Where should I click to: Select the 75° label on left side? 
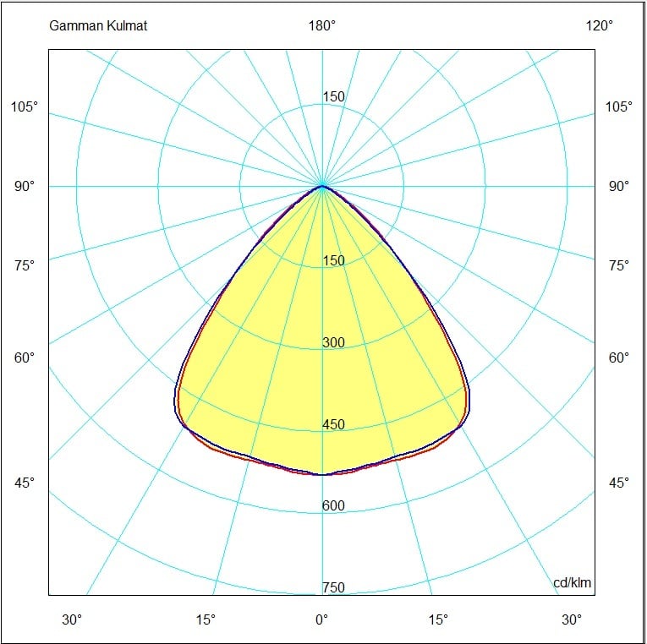tap(24, 265)
